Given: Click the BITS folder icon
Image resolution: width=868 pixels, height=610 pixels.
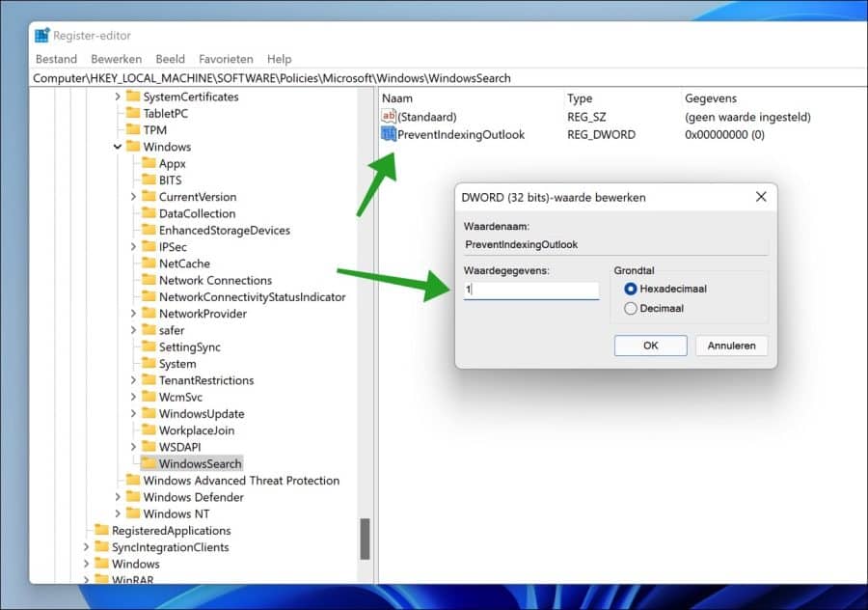Looking at the screenshot, I should (x=149, y=180).
